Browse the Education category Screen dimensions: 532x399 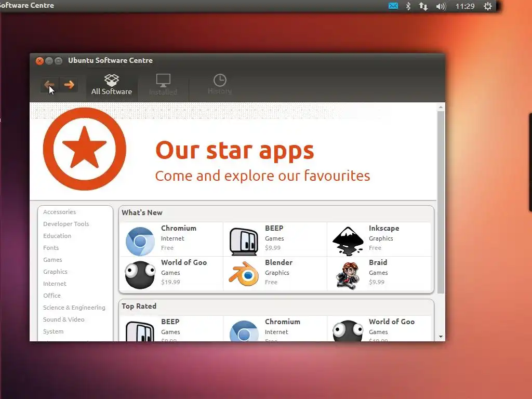[57, 236]
